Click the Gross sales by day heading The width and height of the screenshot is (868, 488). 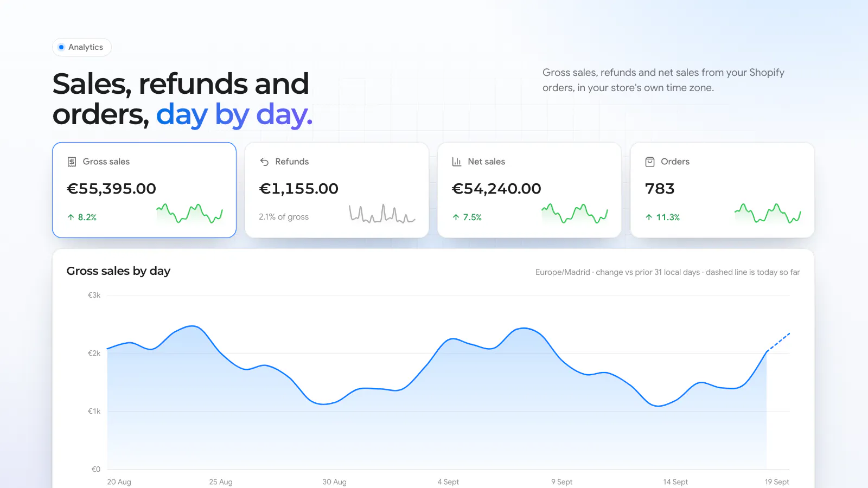click(118, 271)
